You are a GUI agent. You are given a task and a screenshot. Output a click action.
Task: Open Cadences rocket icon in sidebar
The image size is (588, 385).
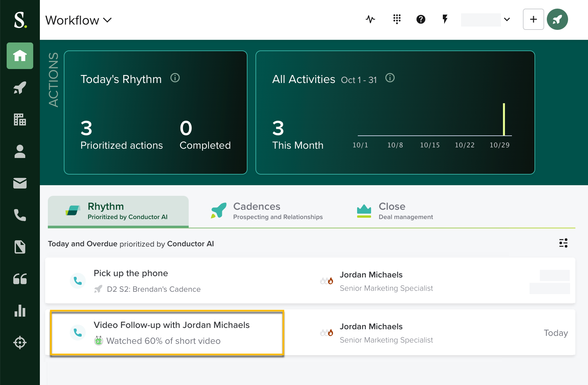(20, 88)
